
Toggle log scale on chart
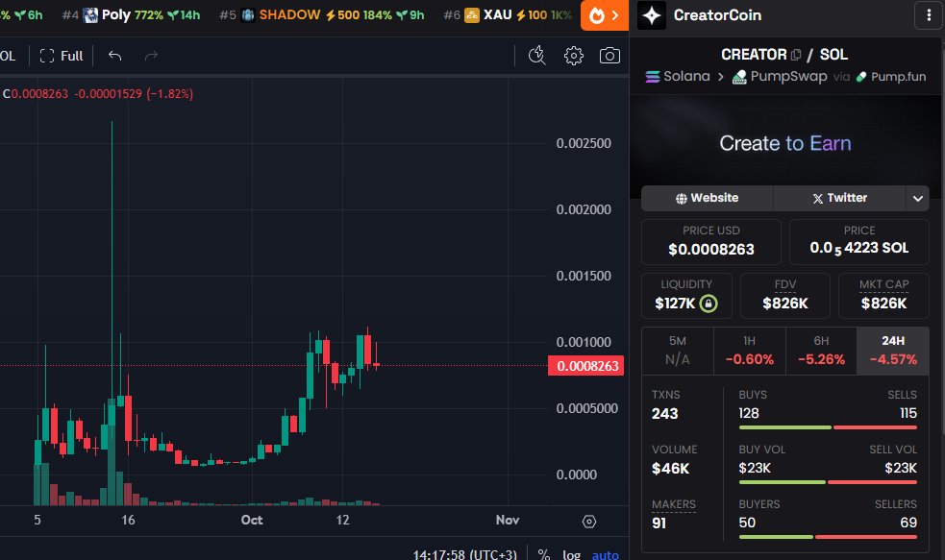coord(571,554)
